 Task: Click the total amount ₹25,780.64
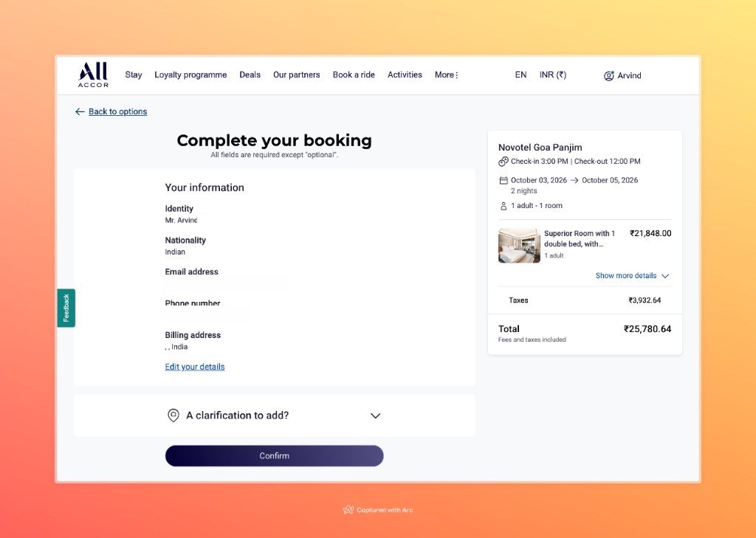(647, 329)
